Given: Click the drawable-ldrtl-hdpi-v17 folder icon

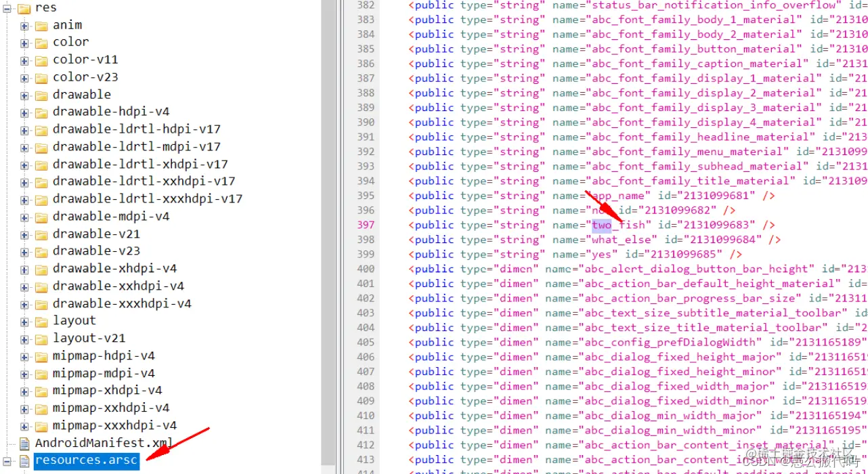Looking at the screenshot, I should pyautogui.click(x=41, y=130).
